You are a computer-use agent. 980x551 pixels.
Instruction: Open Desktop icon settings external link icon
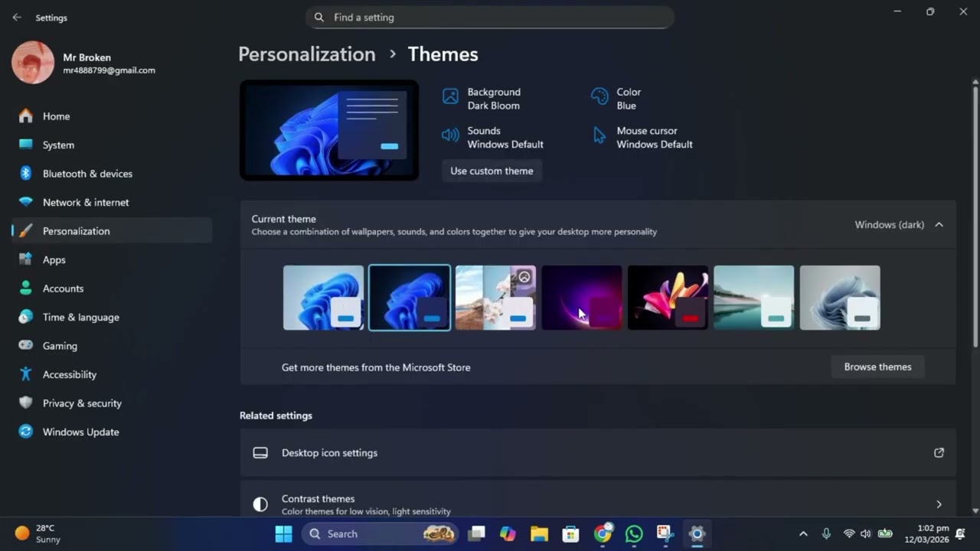pos(939,452)
